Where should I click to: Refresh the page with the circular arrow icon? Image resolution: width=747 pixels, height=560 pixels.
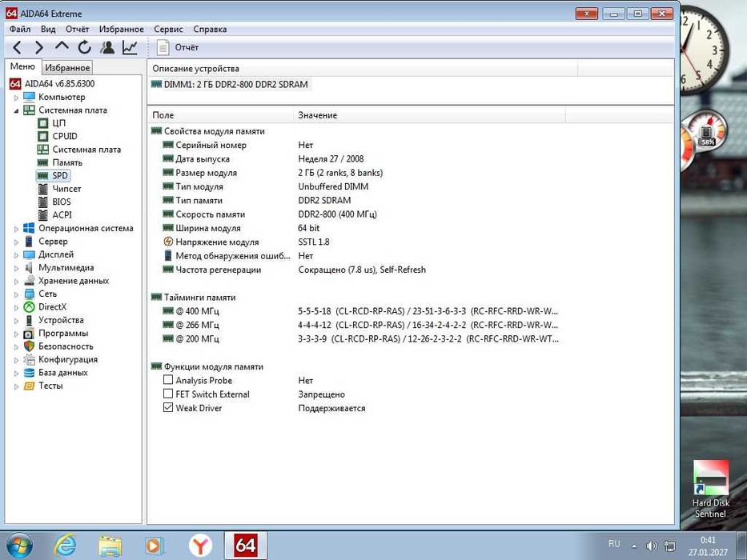pos(84,47)
